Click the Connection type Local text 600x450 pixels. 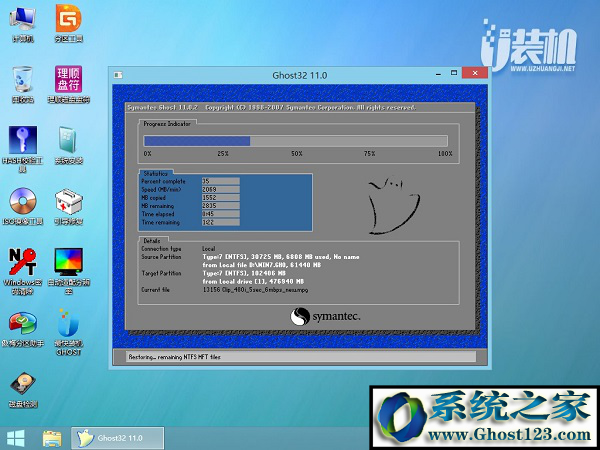point(209,249)
